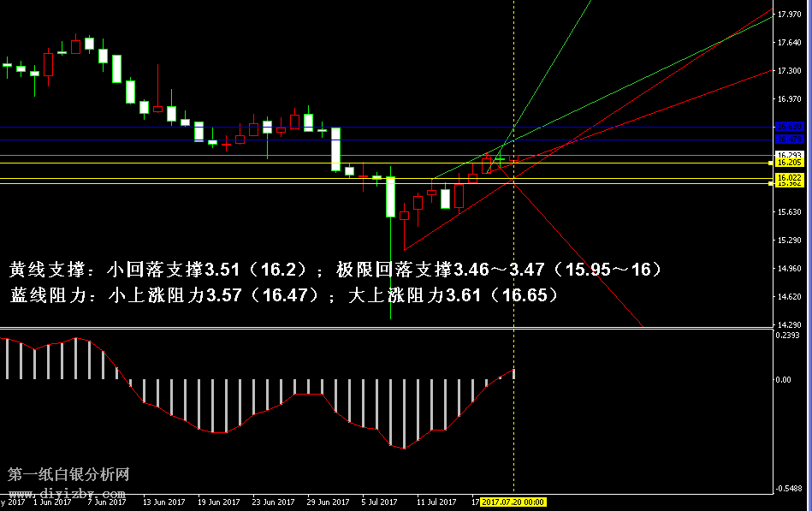Viewport: 812px width, 511px height.
Task: Click the 14.290 price on the axis
Action: (788, 325)
